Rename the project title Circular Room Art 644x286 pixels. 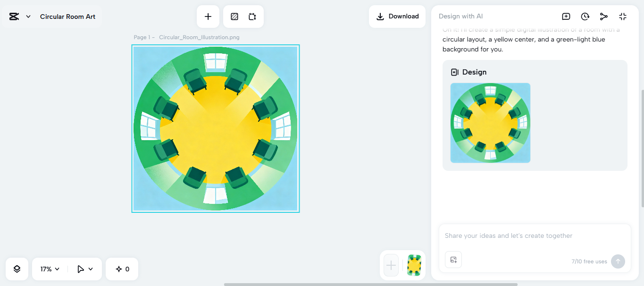point(67,17)
